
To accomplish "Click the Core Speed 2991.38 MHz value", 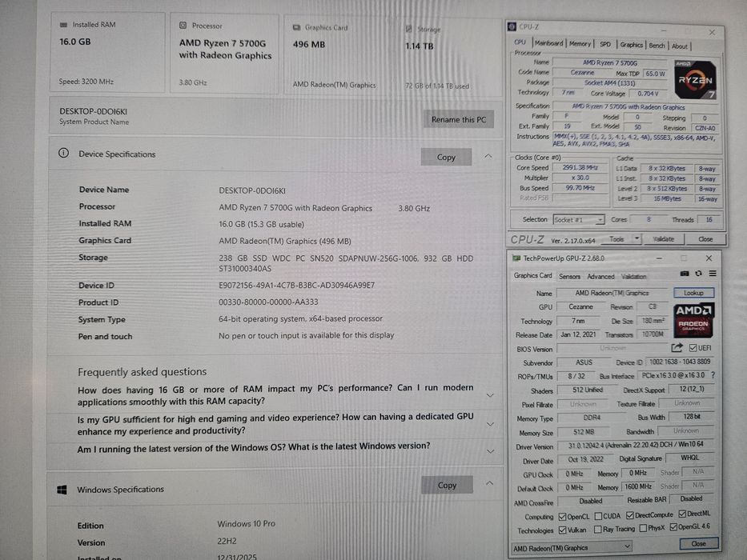I will (x=580, y=168).
